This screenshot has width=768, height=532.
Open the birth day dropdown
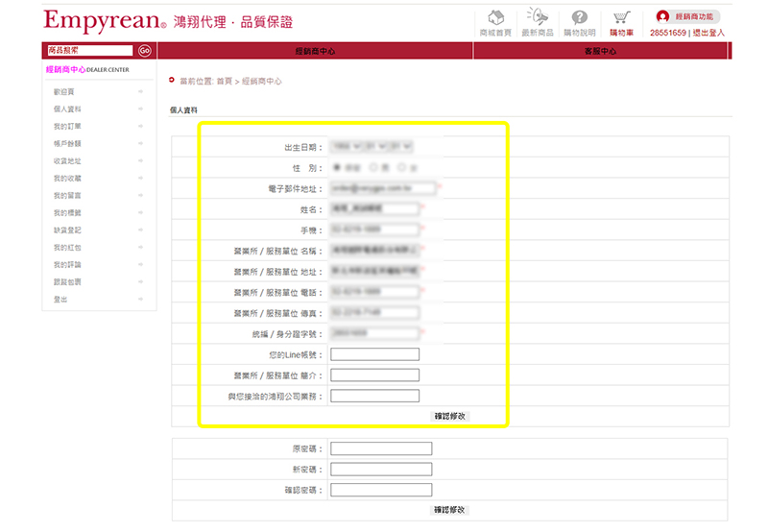tap(402, 147)
